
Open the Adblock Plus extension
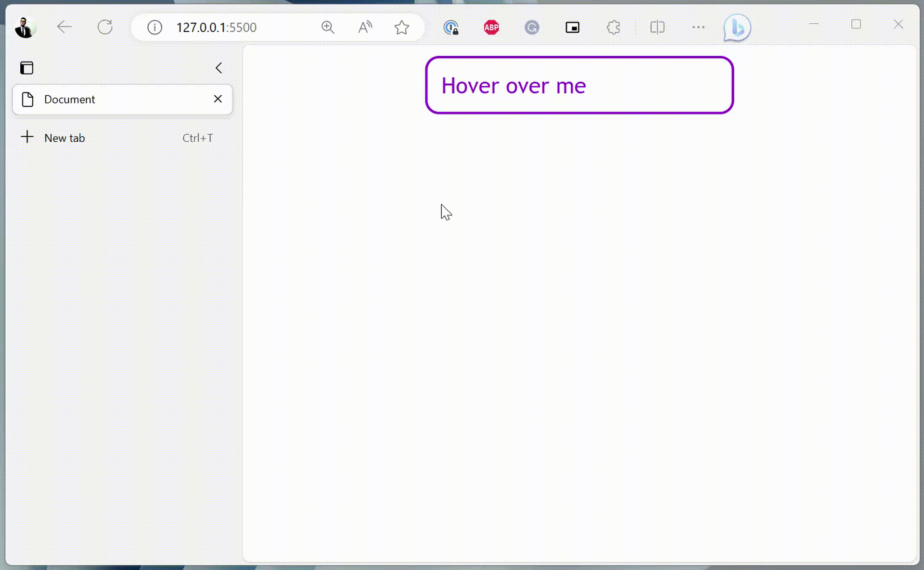491,27
